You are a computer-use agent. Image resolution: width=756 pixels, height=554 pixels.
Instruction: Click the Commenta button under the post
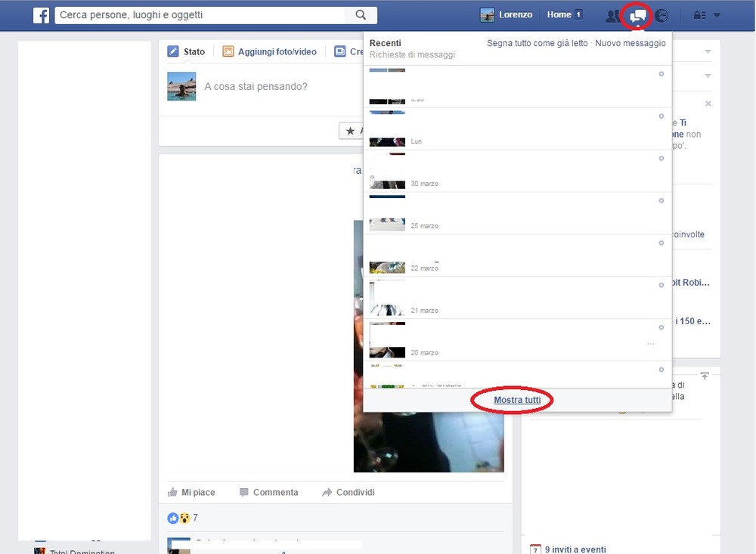tap(268, 492)
